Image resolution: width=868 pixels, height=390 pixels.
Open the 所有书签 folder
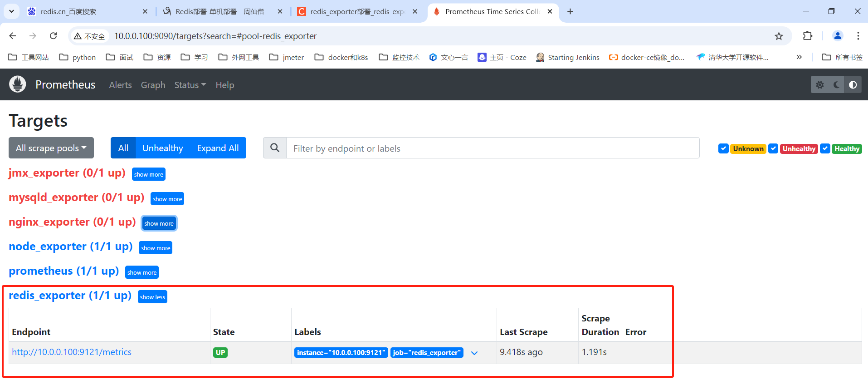tap(842, 57)
